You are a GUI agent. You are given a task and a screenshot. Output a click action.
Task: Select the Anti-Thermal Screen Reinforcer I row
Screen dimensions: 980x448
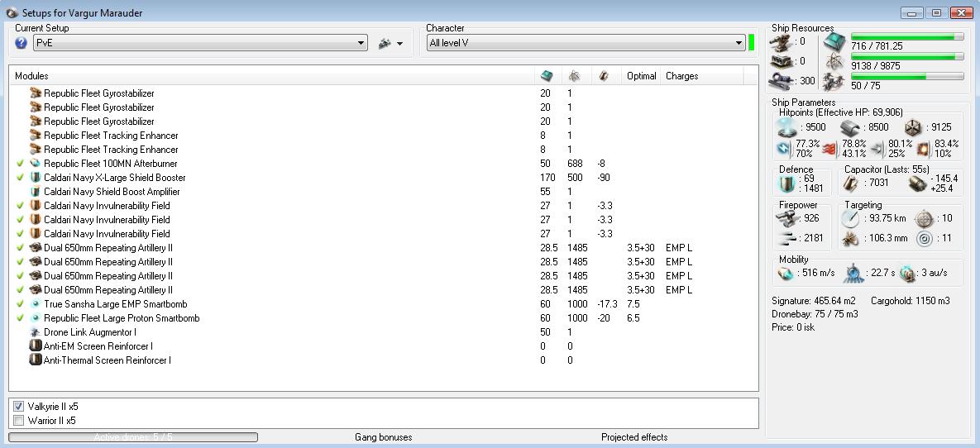pyautogui.click(x=384, y=360)
